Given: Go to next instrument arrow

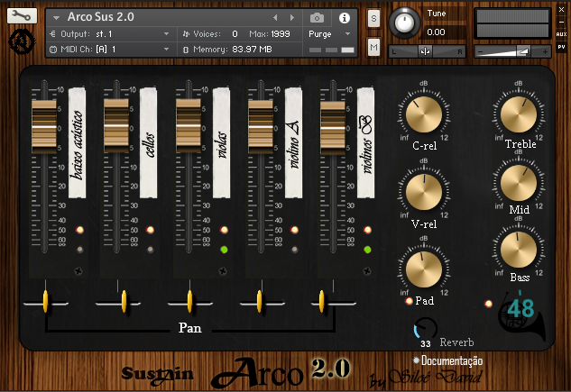Looking at the screenshot, I should point(290,17).
